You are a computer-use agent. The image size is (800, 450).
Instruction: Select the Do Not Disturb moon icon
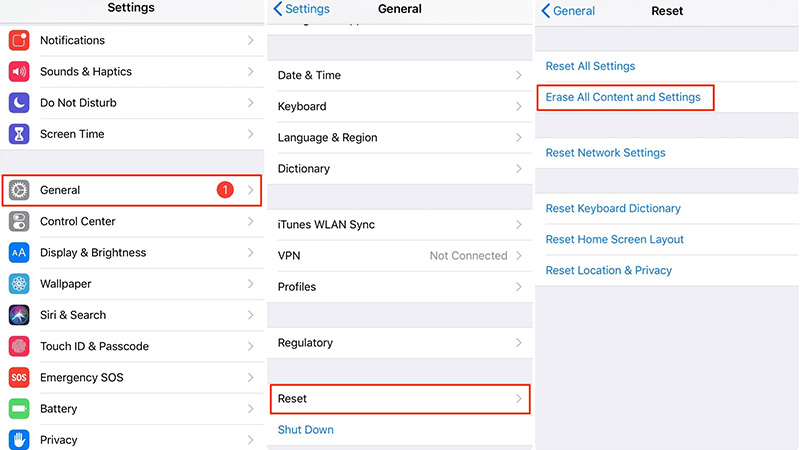click(19, 103)
